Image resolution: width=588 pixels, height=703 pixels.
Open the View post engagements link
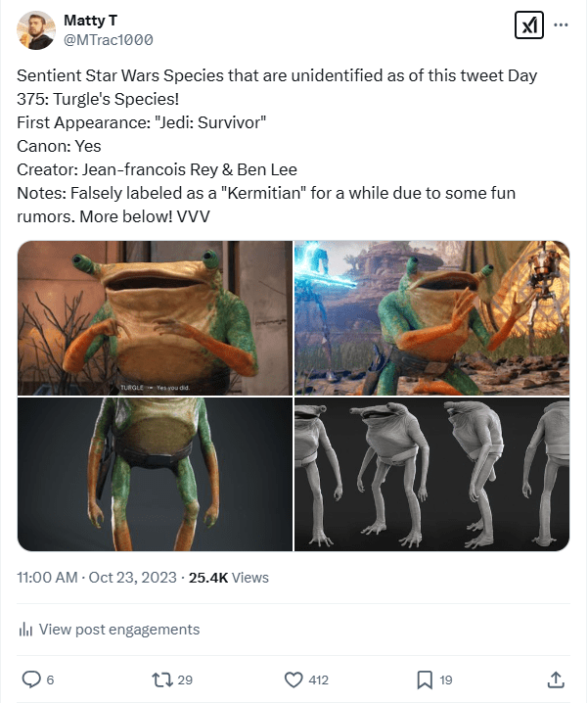click(118, 630)
